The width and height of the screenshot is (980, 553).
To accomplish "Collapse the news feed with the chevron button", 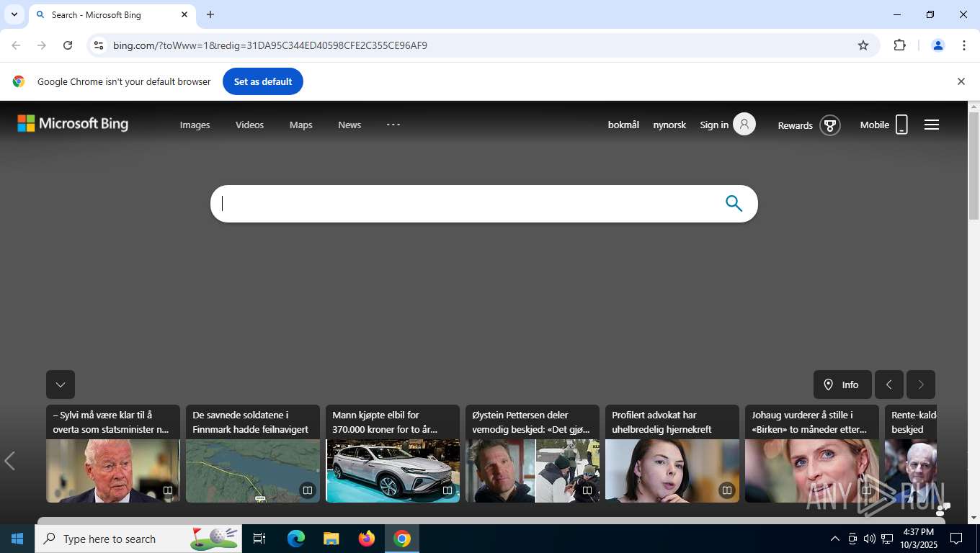I will pos(61,385).
